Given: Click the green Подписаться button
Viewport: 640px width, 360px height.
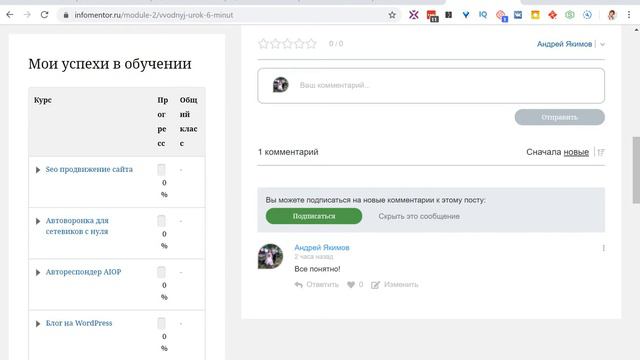Looking at the screenshot, I should point(314,216).
